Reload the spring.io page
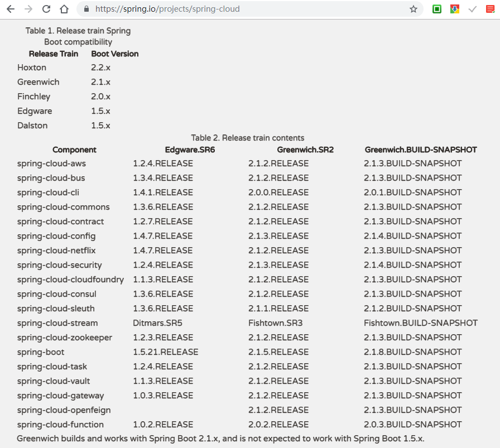The width and height of the screenshot is (500, 448). (x=46, y=9)
